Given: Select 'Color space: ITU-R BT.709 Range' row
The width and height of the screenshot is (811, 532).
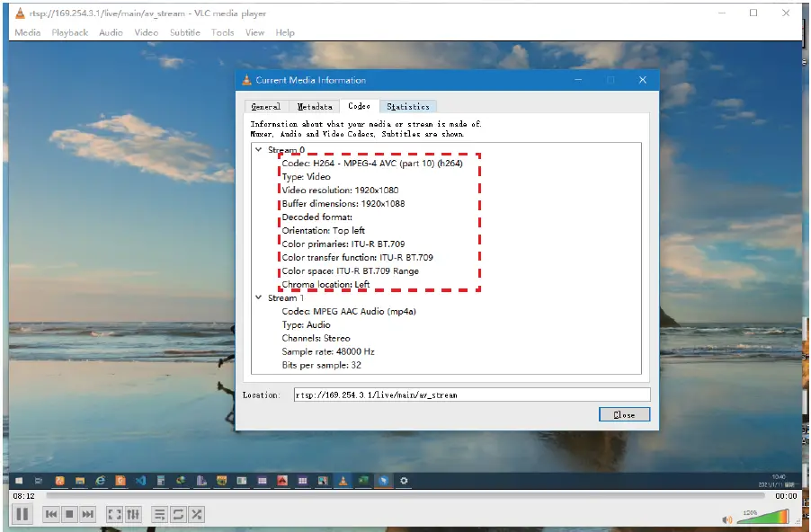Looking at the screenshot, I should pos(350,270).
